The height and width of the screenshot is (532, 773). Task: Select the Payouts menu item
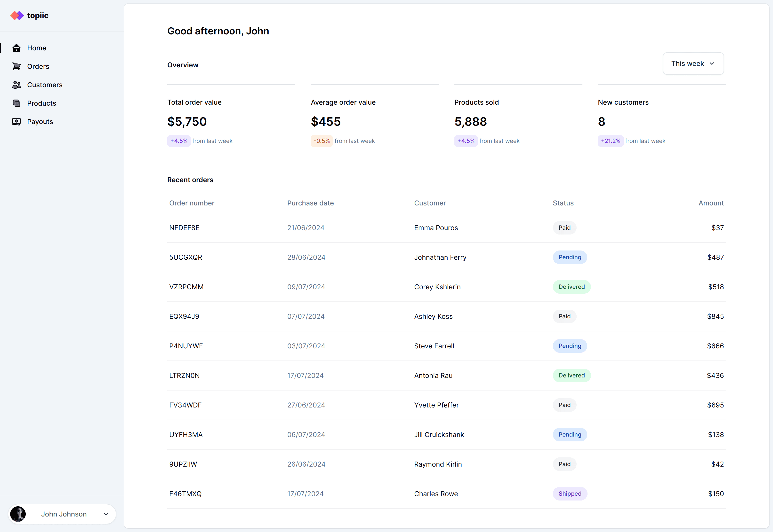(40, 122)
